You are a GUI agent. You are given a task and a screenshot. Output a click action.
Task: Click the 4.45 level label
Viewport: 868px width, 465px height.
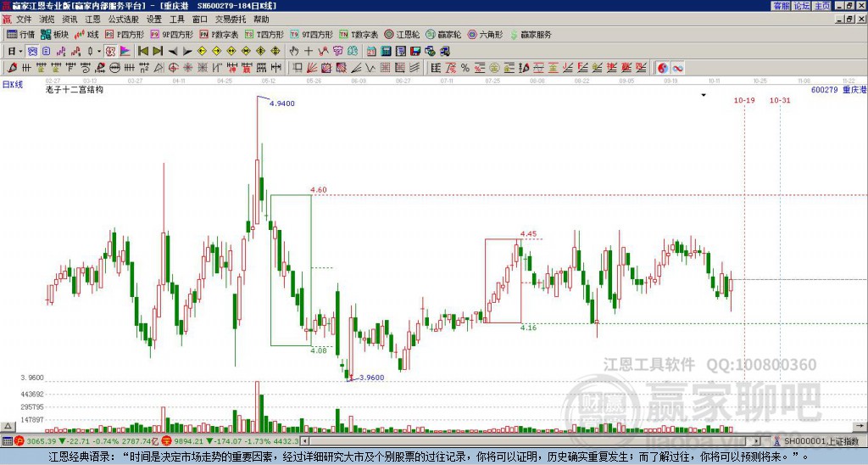529,233
